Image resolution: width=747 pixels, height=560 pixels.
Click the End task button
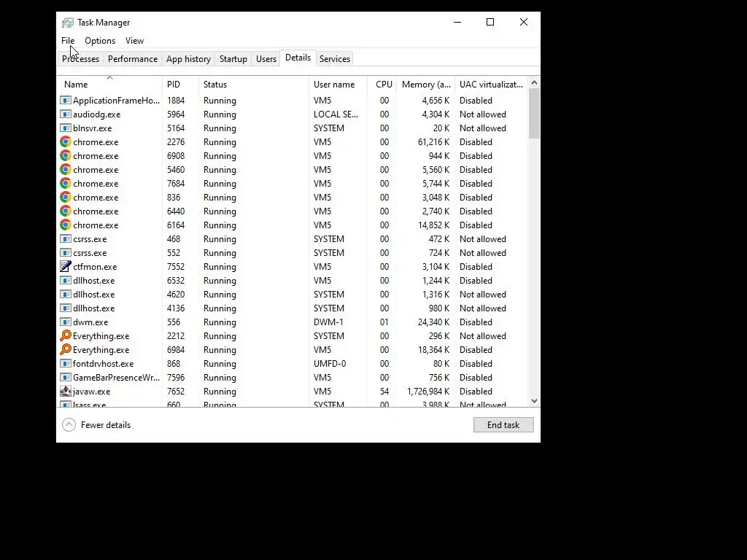(x=503, y=425)
